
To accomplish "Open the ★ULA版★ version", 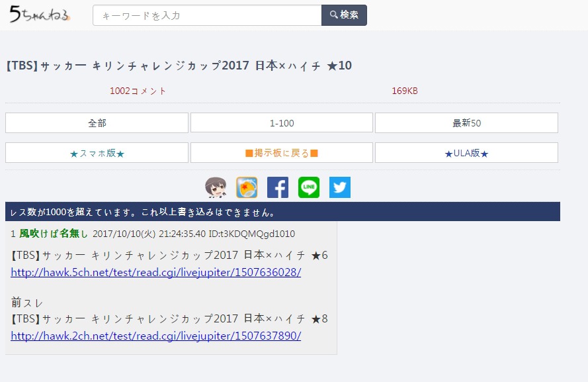I will (466, 153).
